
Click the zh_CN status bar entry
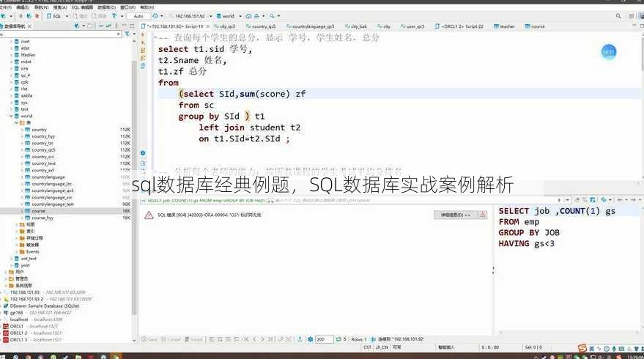[x=382, y=347]
